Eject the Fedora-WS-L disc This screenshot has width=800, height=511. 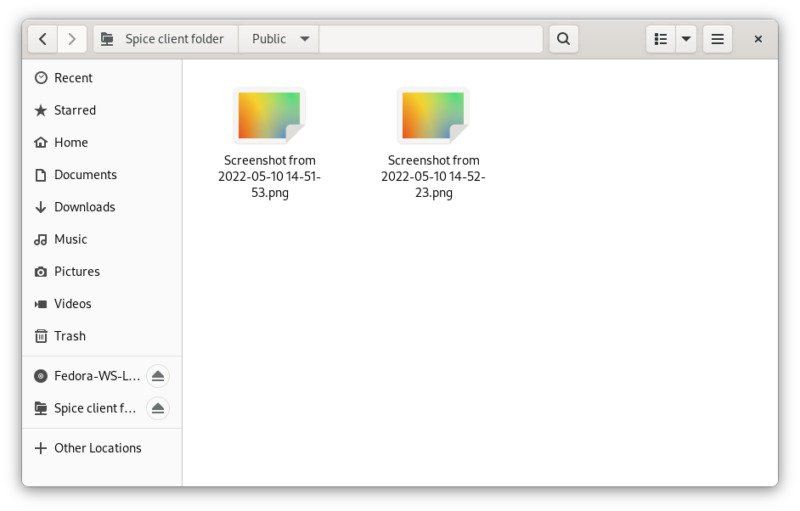(x=157, y=376)
